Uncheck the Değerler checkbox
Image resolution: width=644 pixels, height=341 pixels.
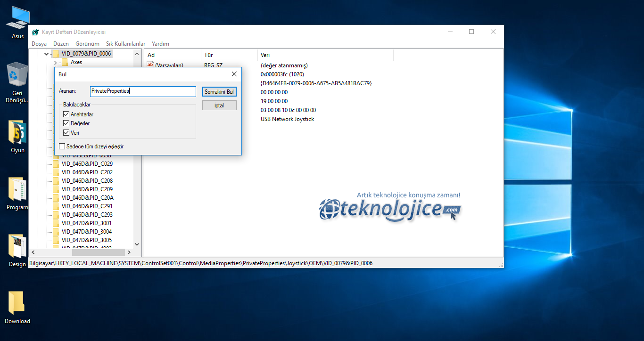point(66,123)
